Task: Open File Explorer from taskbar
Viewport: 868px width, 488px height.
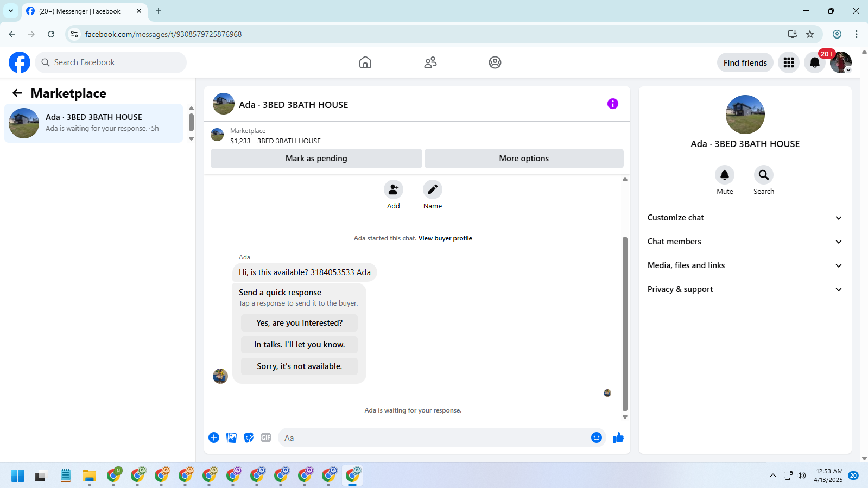Action: point(90,476)
